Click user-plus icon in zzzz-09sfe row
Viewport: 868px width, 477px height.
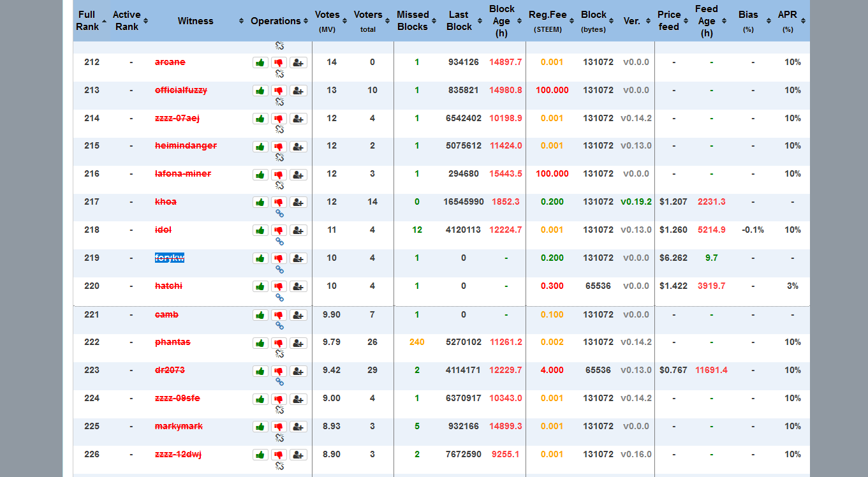(298, 399)
